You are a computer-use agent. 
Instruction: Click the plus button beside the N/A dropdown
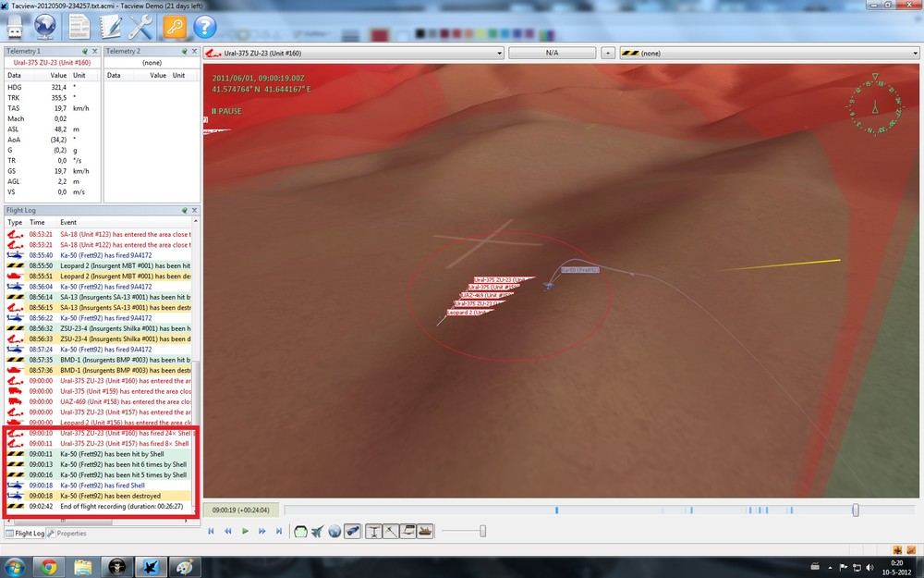pyautogui.click(x=608, y=53)
